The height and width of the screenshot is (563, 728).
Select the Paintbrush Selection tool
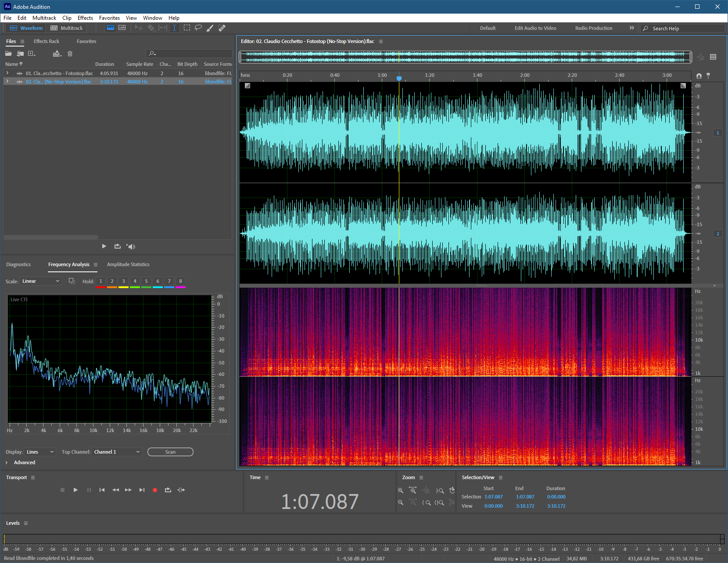pyautogui.click(x=210, y=28)
